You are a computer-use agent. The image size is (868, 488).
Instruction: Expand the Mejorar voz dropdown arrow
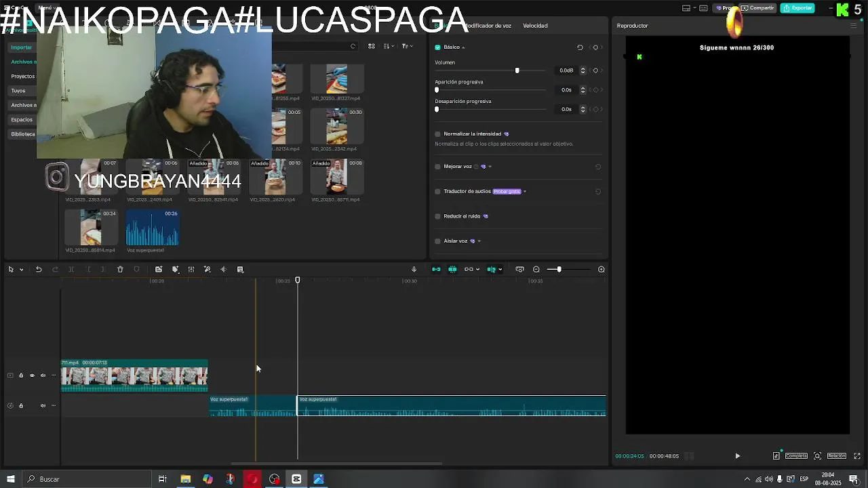click(490, 167)
